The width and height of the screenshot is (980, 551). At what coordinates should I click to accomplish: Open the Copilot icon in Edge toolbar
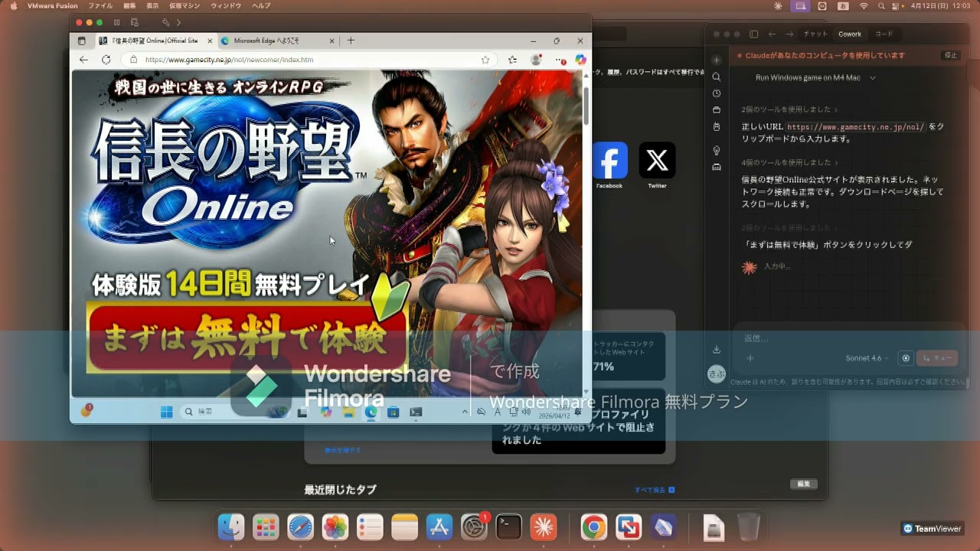point(580,60)
